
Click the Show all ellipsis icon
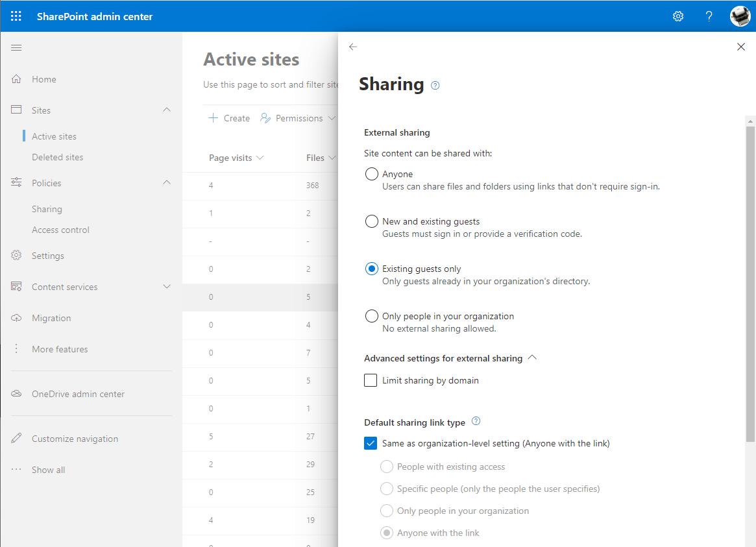(16, 469)
